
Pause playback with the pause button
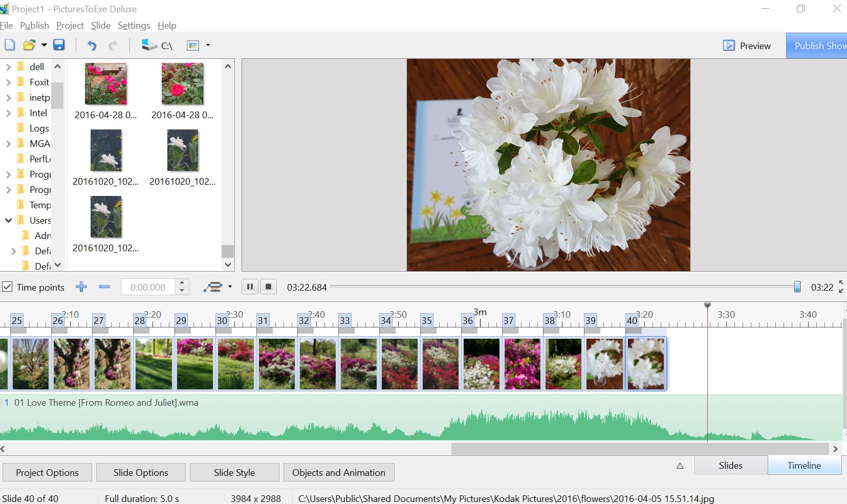250,287
